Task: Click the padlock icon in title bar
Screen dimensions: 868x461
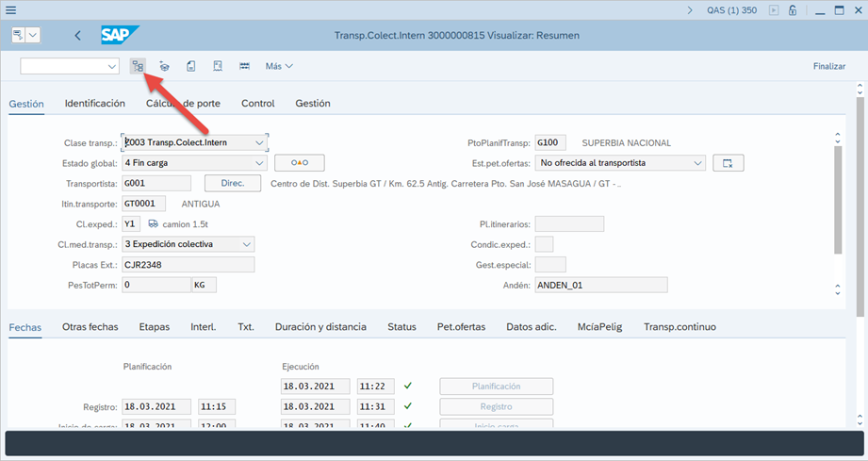Action: pos(794,10)
